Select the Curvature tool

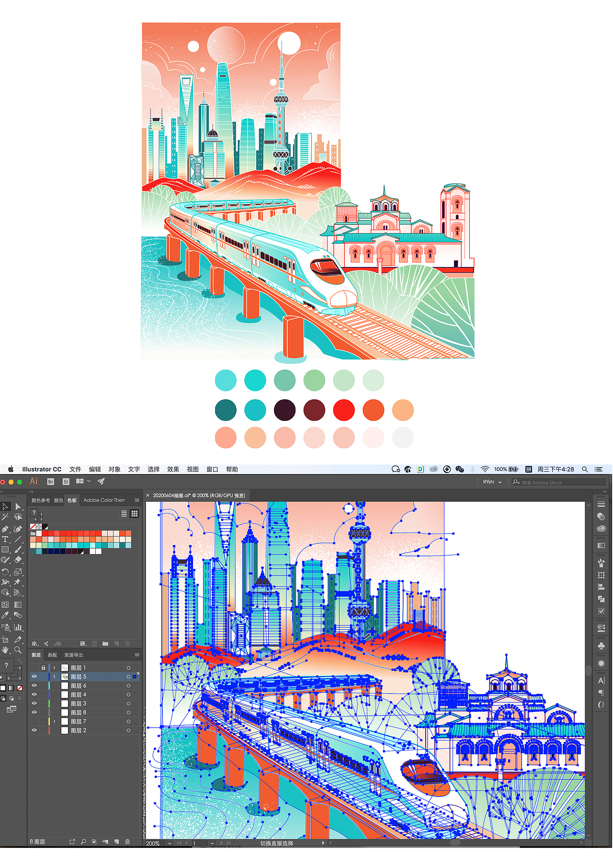[18, 529]
